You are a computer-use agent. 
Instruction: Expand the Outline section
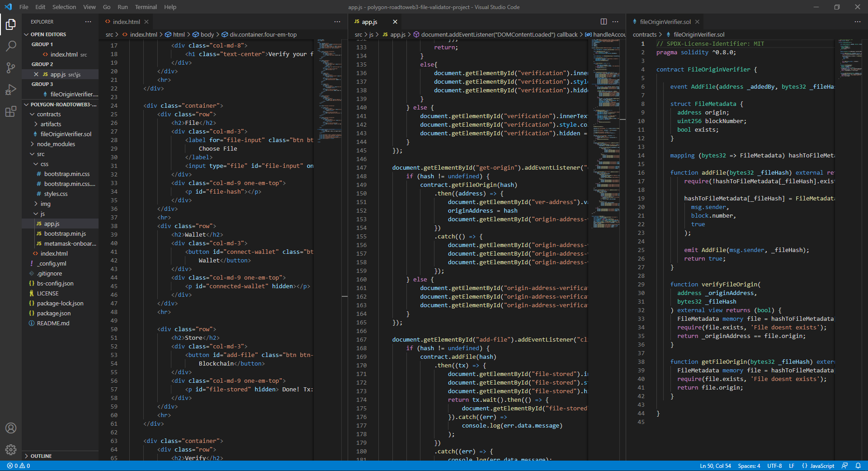[41, 456]
